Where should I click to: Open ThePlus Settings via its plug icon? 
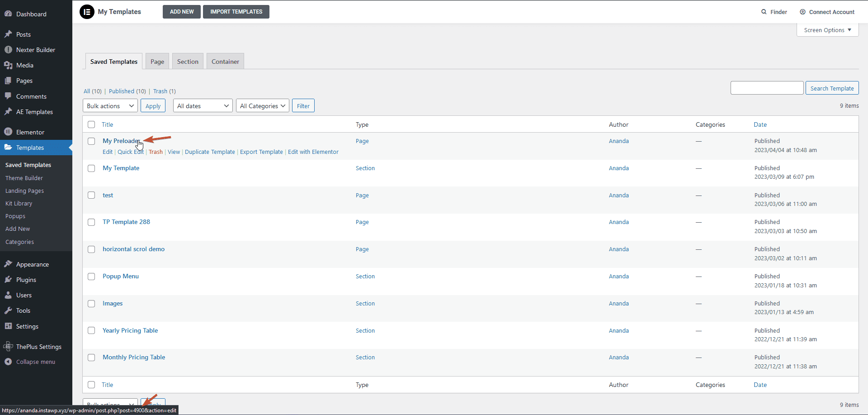point(9,347)
